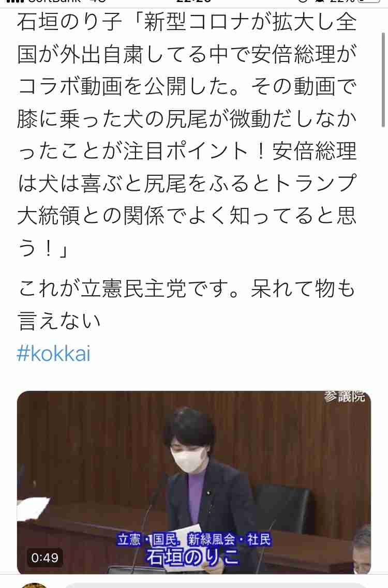Tap the black chair in video background

pyautogui.click(x=285, y=511)
